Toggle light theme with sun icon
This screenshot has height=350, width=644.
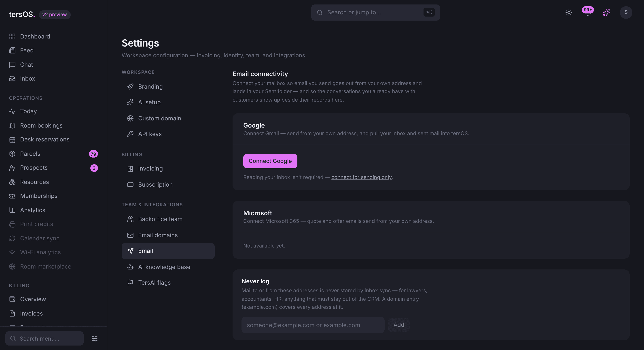tap(569, 13)
